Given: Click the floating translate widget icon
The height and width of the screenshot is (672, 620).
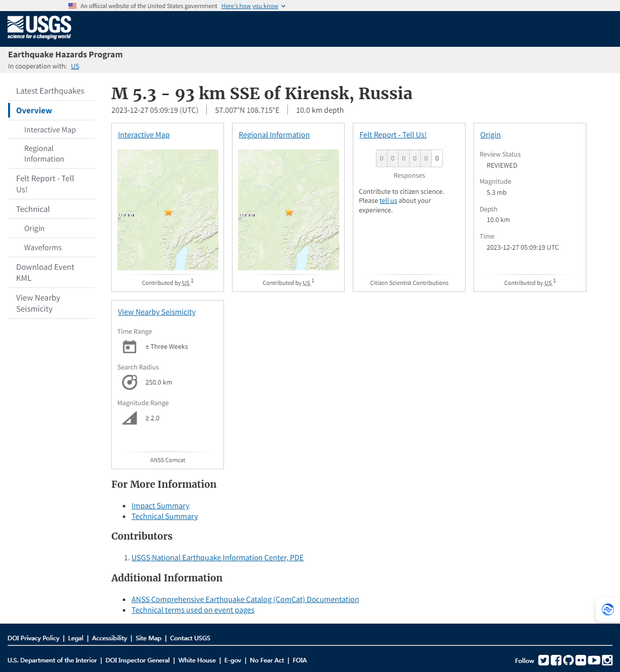Looking at the screenshot, I should pos(608,610).
